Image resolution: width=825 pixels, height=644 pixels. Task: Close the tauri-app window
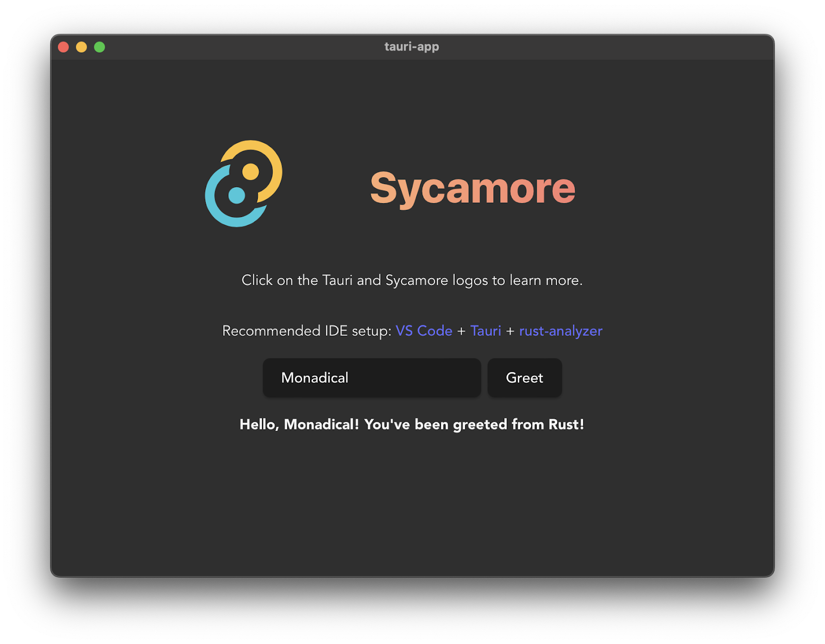point(63,47)
